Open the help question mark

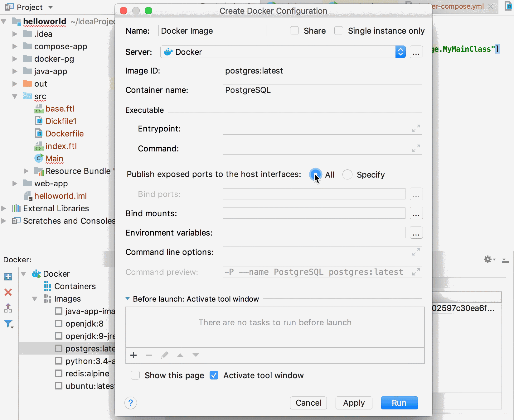(x=130, y=403)
